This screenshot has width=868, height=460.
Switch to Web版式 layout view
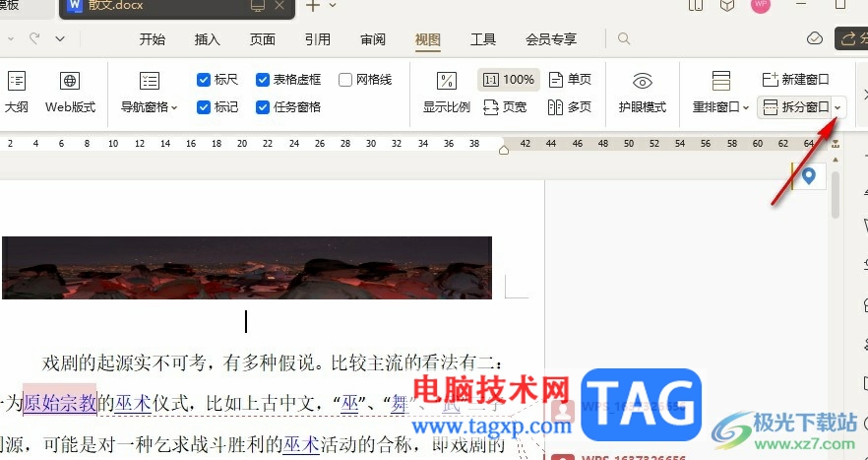[x=70, y=92]
